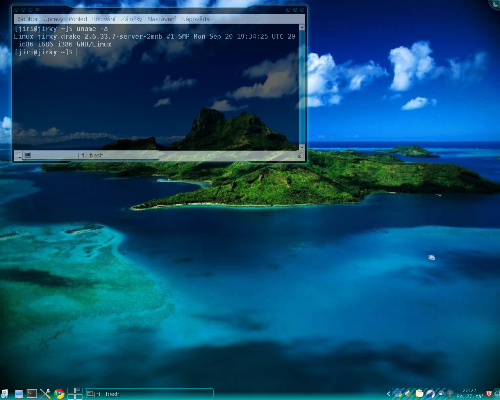Open the Pohled menu
500x400 pixels.
coord(78,19)
